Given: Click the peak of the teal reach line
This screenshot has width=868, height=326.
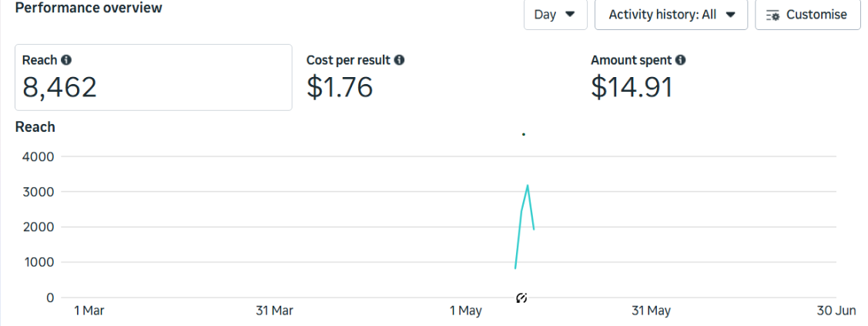Looking at the screenshot, I should pyautogui.click(x=528, y=186).
